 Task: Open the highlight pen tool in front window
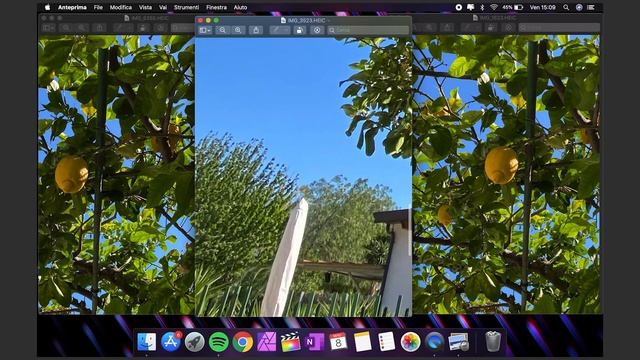pos(280,30)
